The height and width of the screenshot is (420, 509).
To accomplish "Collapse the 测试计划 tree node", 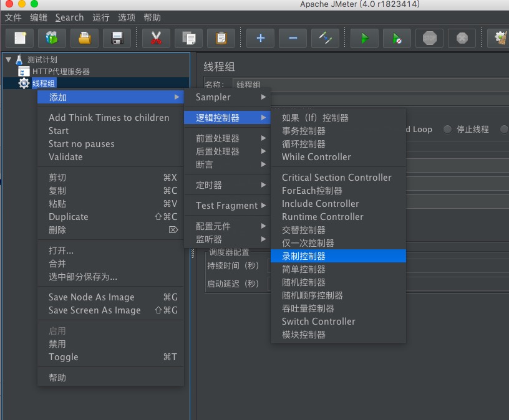I will point(9,59).
